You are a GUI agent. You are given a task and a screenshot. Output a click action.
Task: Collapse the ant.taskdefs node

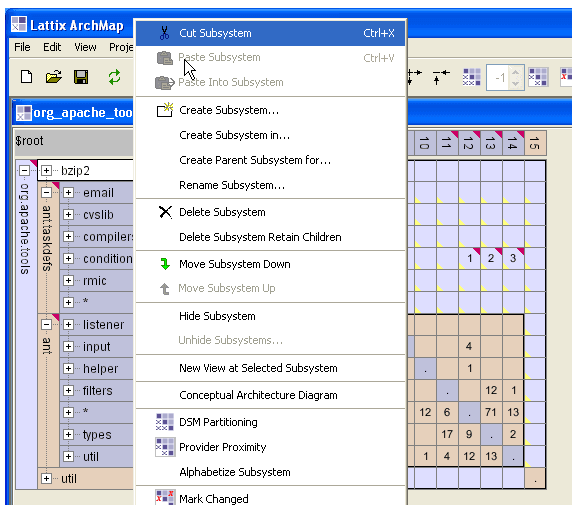[46, 193]
